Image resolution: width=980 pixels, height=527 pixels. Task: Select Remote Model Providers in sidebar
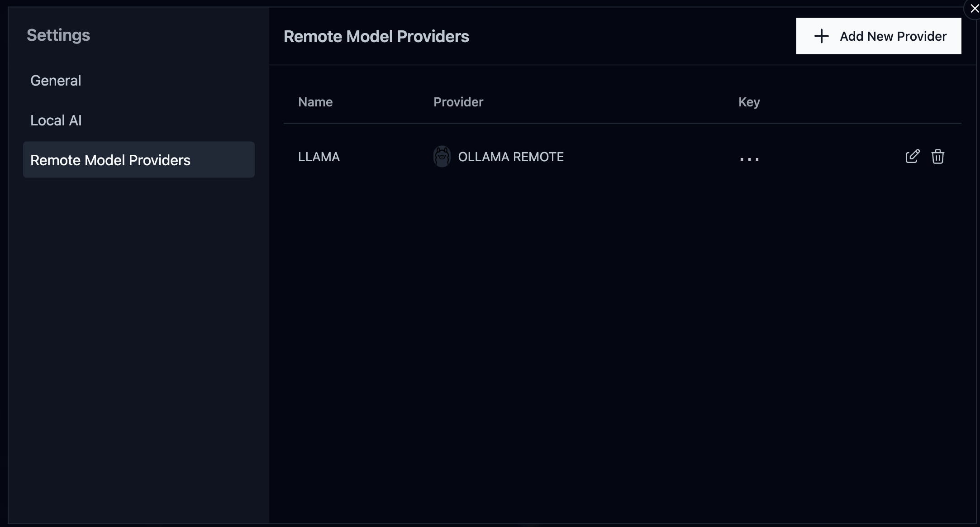click(x=110, y=160)
